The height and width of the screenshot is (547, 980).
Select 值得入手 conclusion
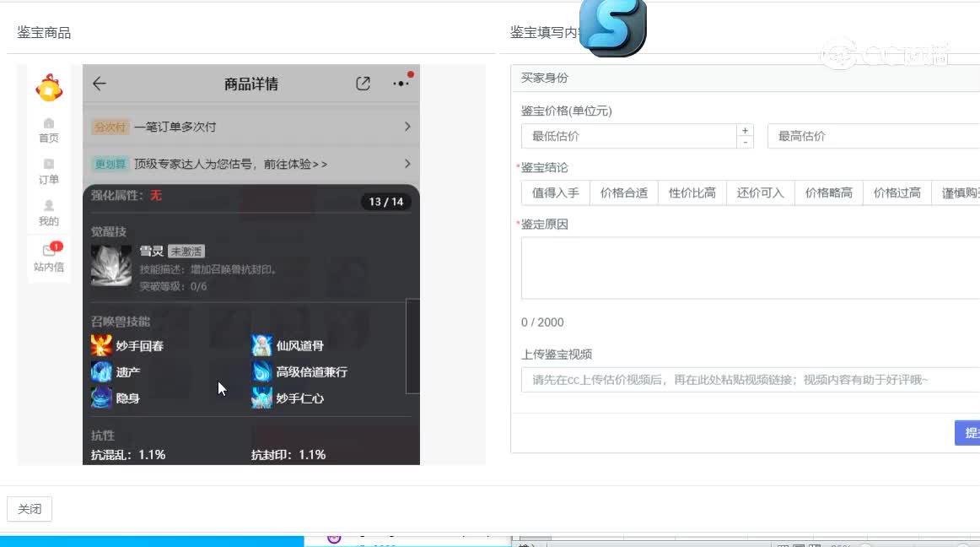(556, 192)
